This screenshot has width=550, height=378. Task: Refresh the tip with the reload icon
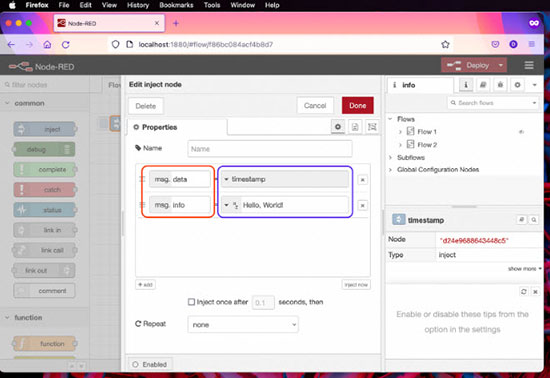click(523, 291)
